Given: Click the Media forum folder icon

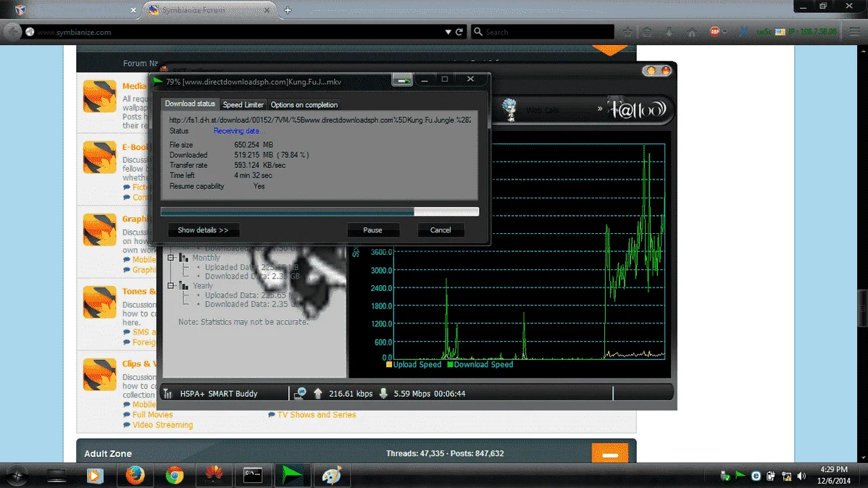Looking at the screenshot, I should click(100, 96).
